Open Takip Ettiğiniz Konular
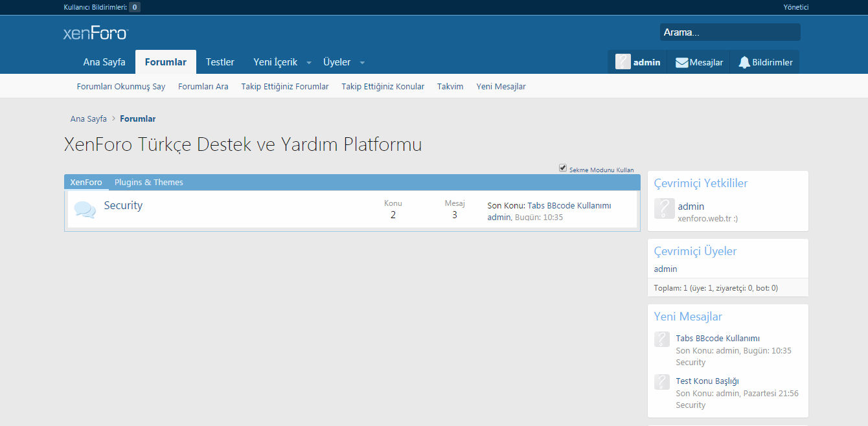 coord(383,86)
